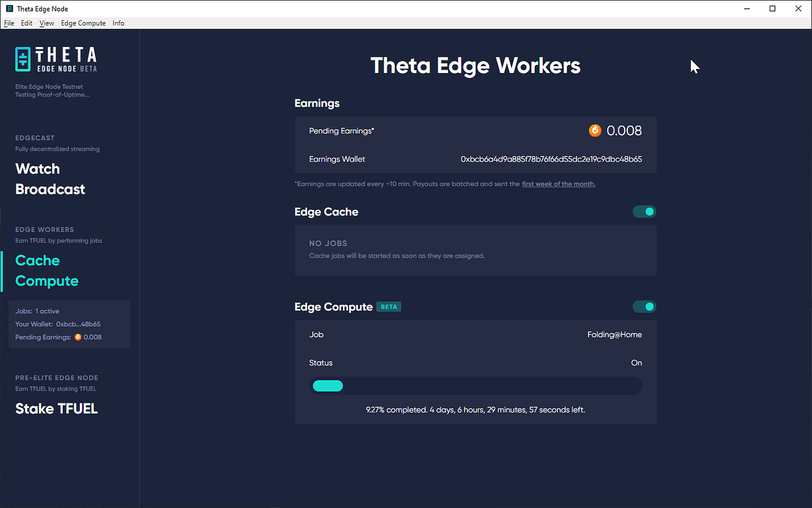Click the first week of the month link

(558, 183)
